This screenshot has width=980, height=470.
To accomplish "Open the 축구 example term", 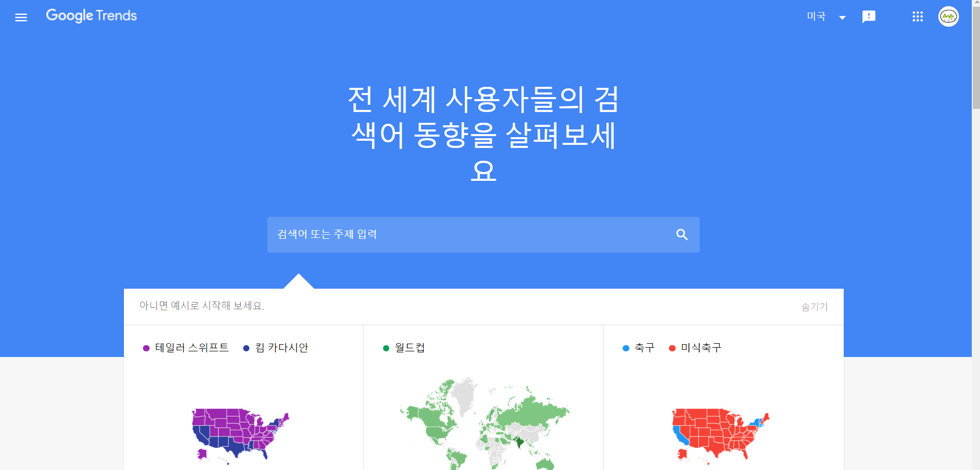I will [x=645, y=348].
